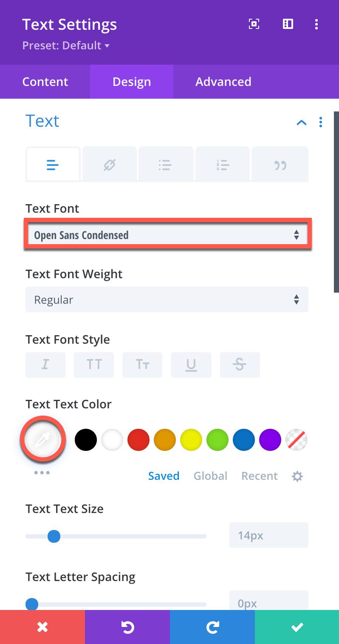Toggle strikethrough font style

(240, 365)
